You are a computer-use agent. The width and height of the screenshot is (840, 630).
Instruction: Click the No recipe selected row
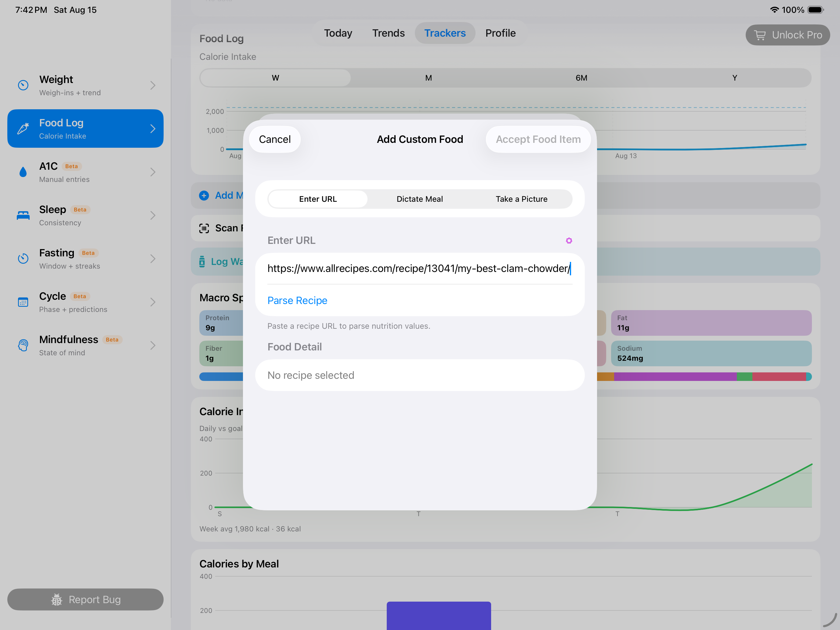pos(420,375)
